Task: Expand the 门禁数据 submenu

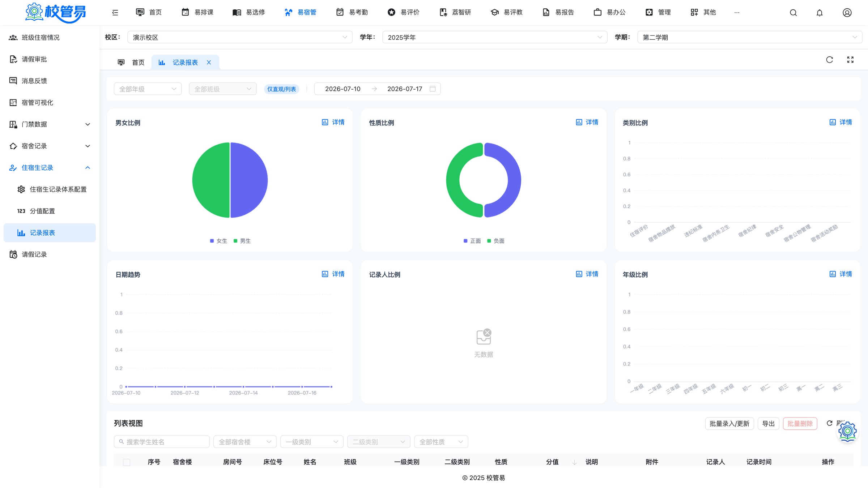Action: pyautogui.click(x=50, y=124)
